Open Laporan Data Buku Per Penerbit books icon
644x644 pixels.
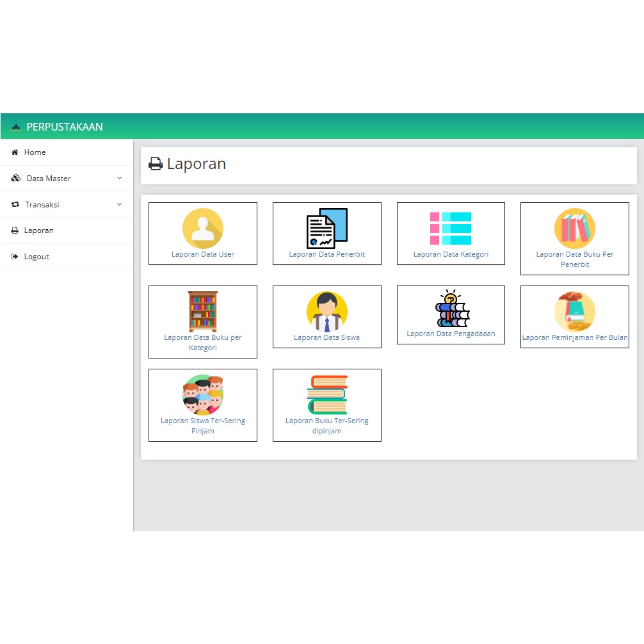click(574, 229)
